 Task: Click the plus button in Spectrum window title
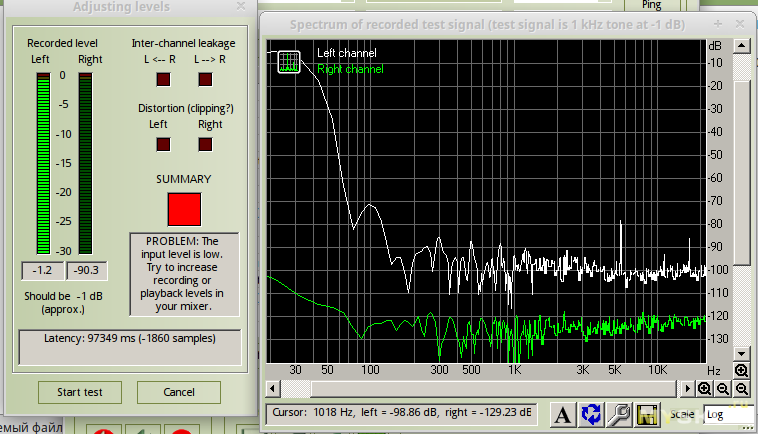(x=718, y=24)
